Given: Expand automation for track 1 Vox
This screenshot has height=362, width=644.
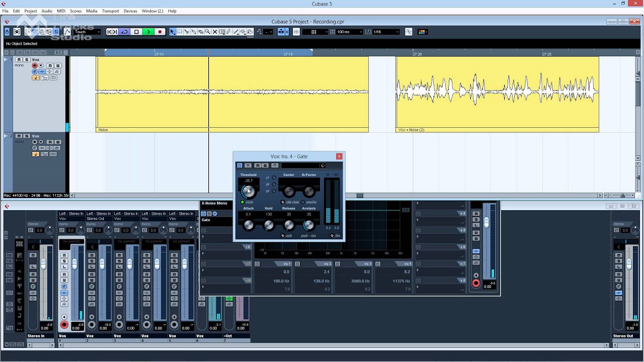Looking at the screenshot, I should 6,60.
